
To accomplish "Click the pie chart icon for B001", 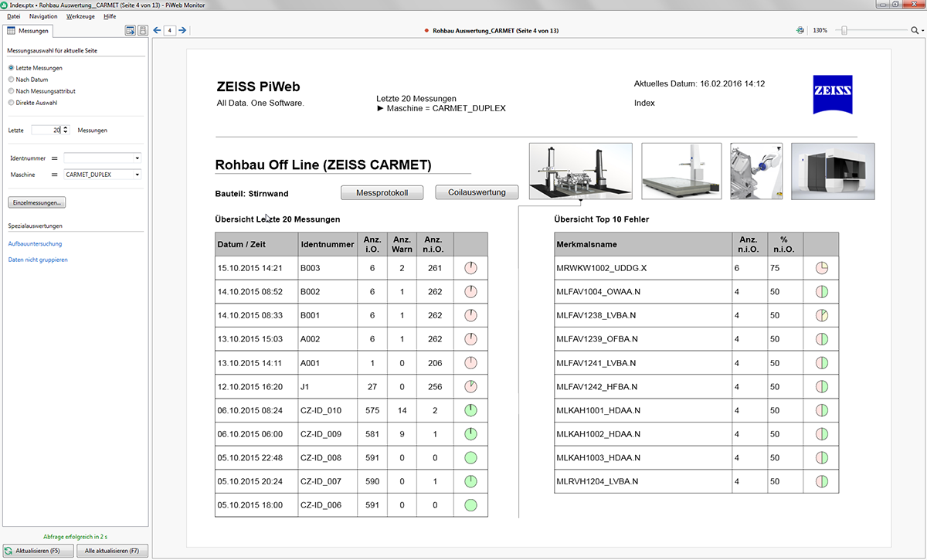I will 470,316.
